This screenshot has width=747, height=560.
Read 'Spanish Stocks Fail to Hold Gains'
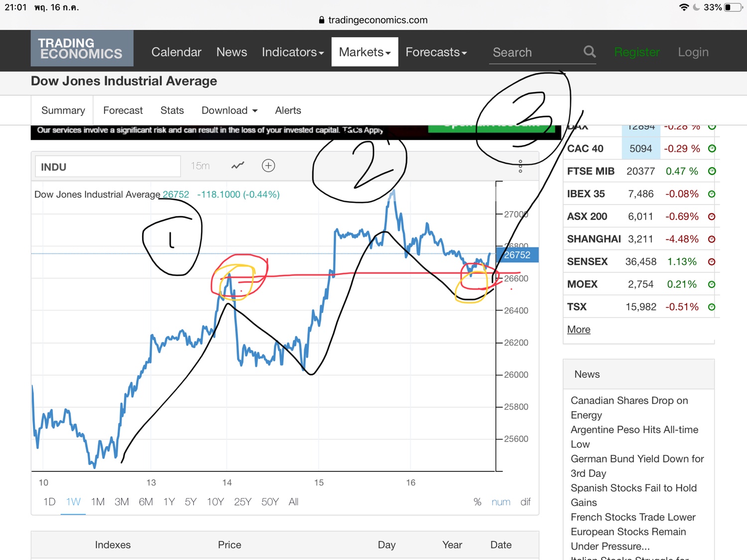pyautogui.click(x=634, y=495)
